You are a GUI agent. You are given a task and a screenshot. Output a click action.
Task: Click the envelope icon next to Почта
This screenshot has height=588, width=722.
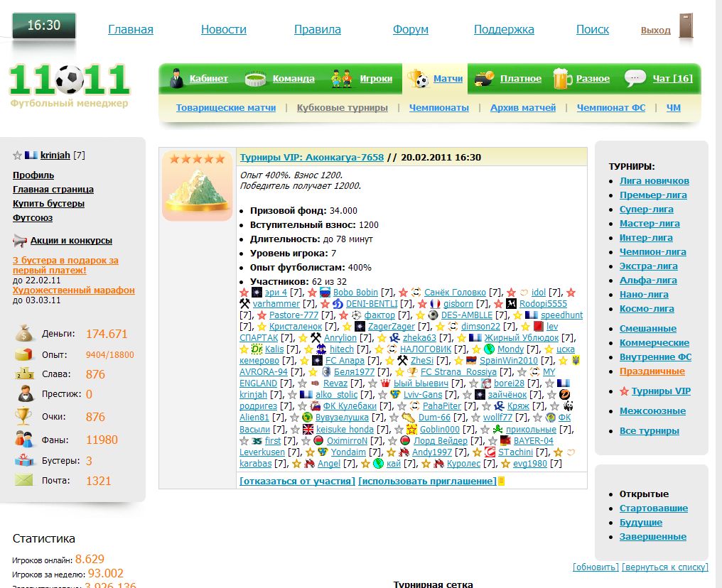click(23, 480)
